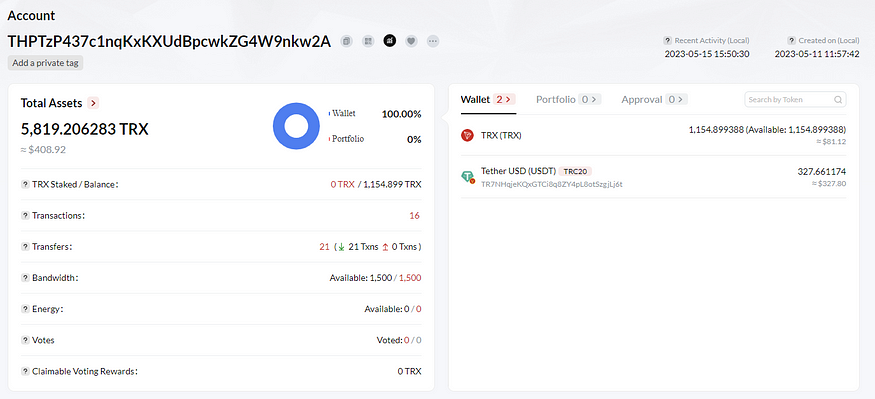Image resolution: width=875 pixels, height=399 pixels.
Task: Click the Add a private tag button
Action: 45,63
